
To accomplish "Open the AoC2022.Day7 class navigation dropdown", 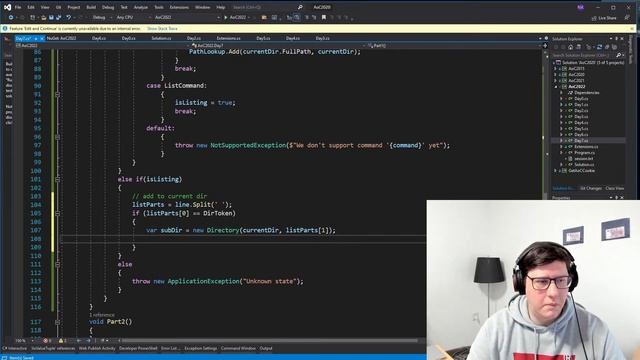I will coord(278,46).
